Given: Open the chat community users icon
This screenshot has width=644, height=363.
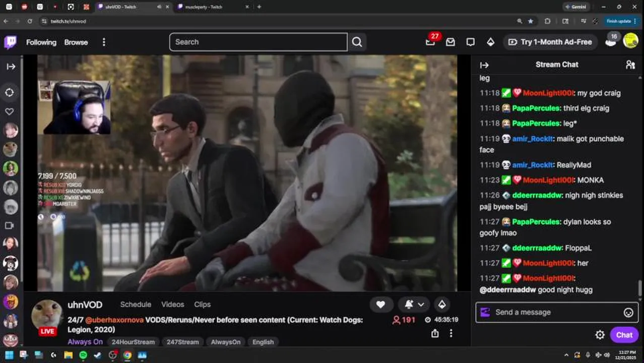Looking at the screenshot, I should coord(630,65).
